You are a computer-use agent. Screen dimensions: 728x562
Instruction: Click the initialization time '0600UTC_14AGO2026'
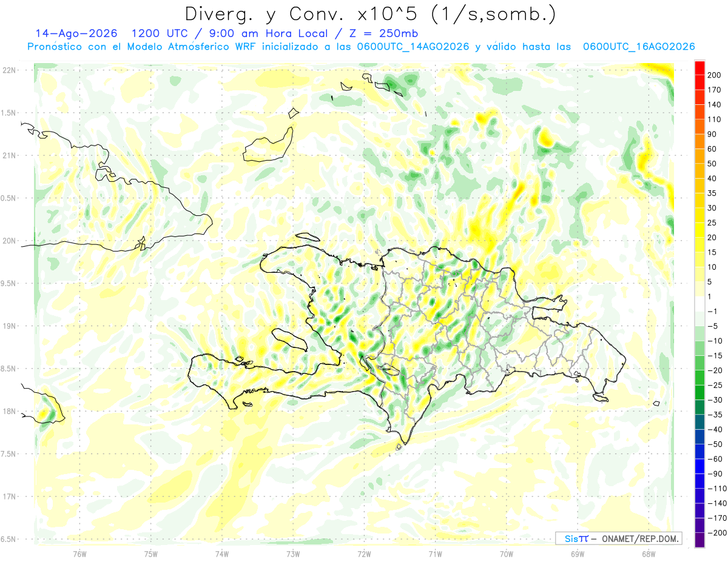(414, 47)
